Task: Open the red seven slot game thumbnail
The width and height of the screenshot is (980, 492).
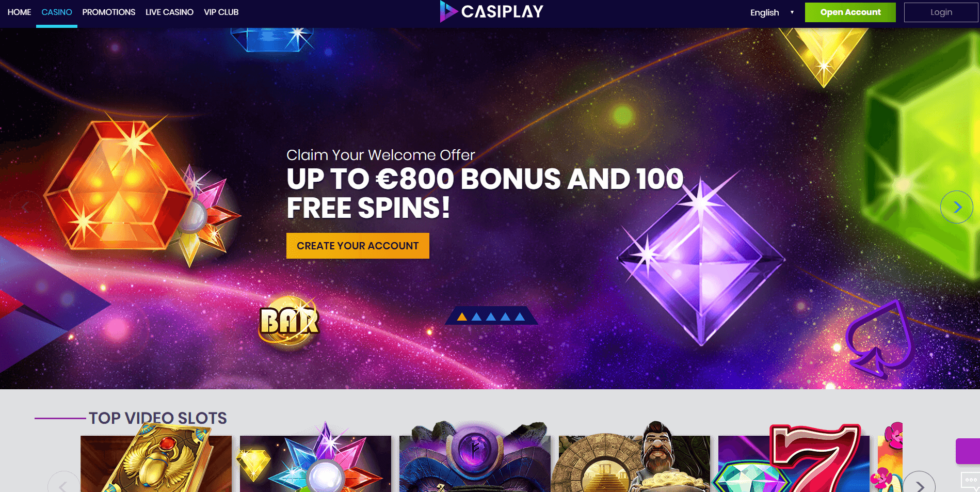Action: (794, 459)
